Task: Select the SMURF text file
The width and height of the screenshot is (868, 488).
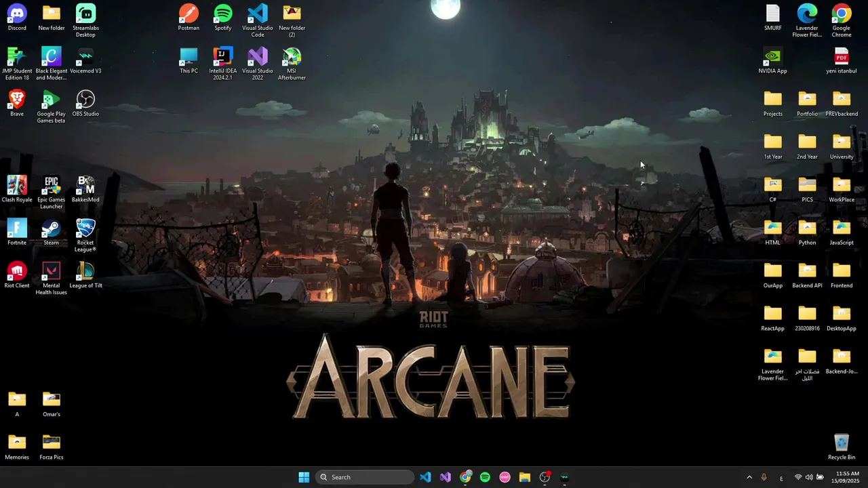Action: pos(773,18)
